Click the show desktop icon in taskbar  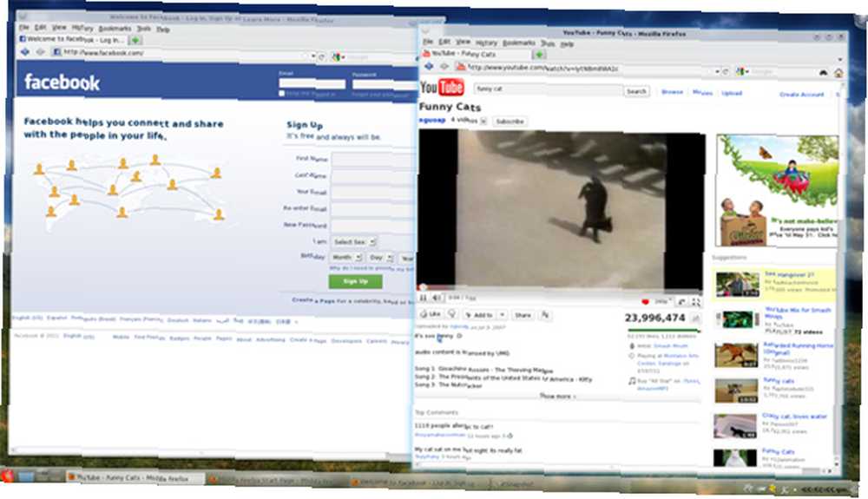point(25,476)
